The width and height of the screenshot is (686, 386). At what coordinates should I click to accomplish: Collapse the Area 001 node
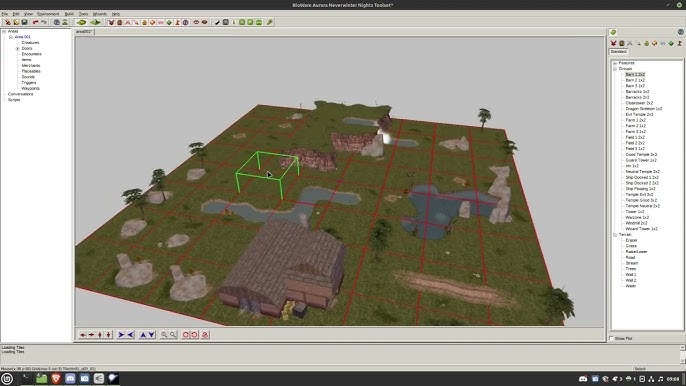(11, 37)
